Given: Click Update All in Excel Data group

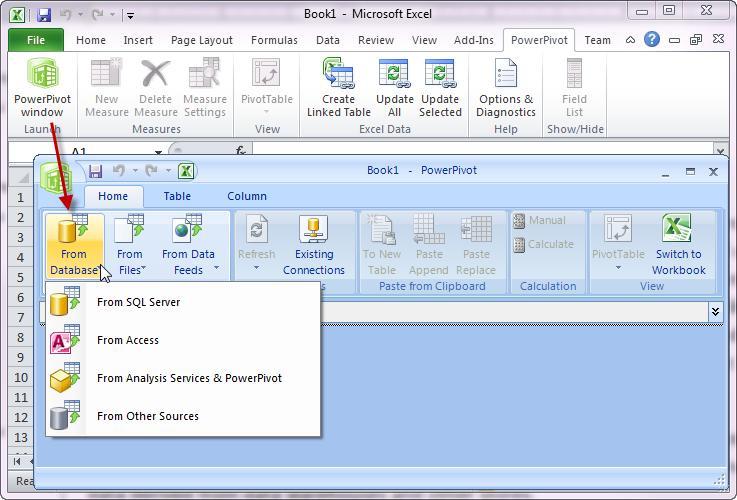Looking at the screenshot, I should [x=394, y=88].
